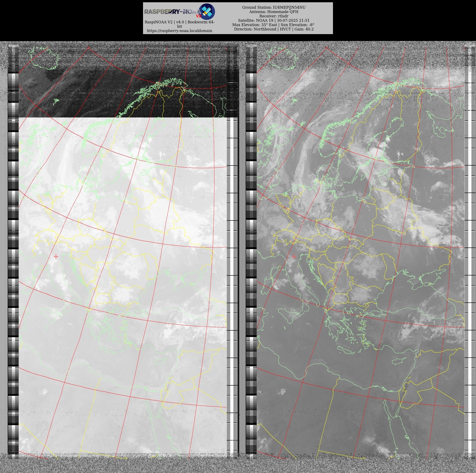Click the 'Antenna: Homemade QFH' text
The width and height of the screenshot is (476, 473).
click(x=274, y=12)
